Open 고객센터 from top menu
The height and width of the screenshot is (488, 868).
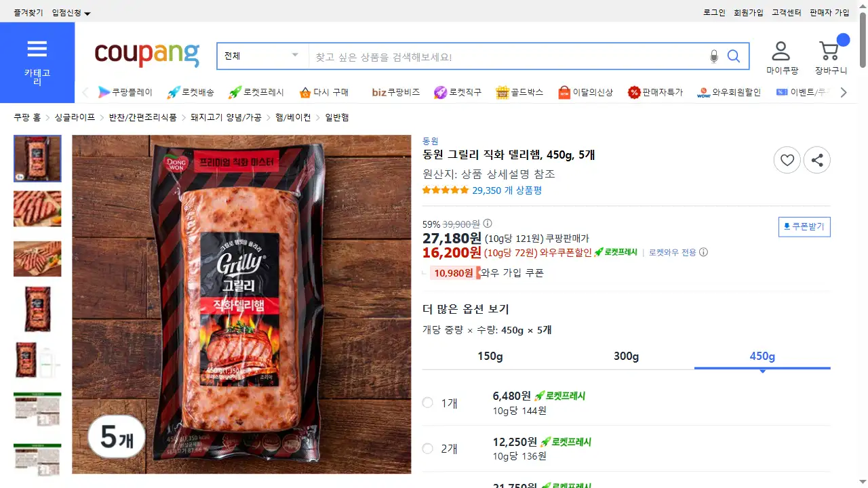click(x=787, y=13)
